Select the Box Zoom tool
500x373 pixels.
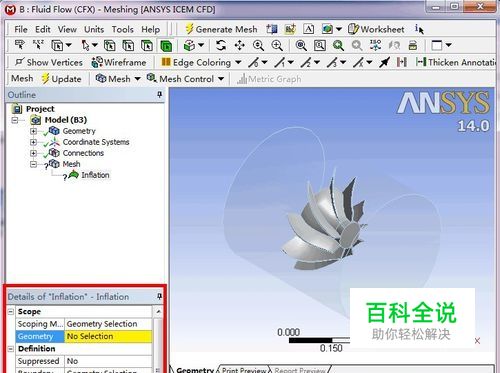pyautogui.click(x=277, y=45)
